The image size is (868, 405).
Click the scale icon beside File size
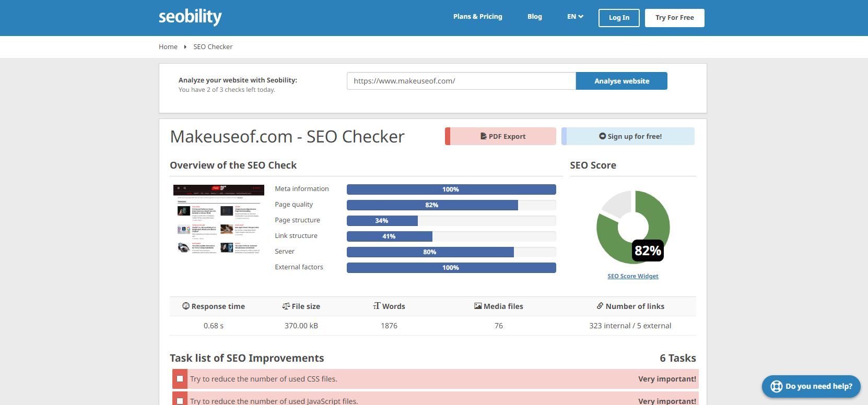coord(286,306)
